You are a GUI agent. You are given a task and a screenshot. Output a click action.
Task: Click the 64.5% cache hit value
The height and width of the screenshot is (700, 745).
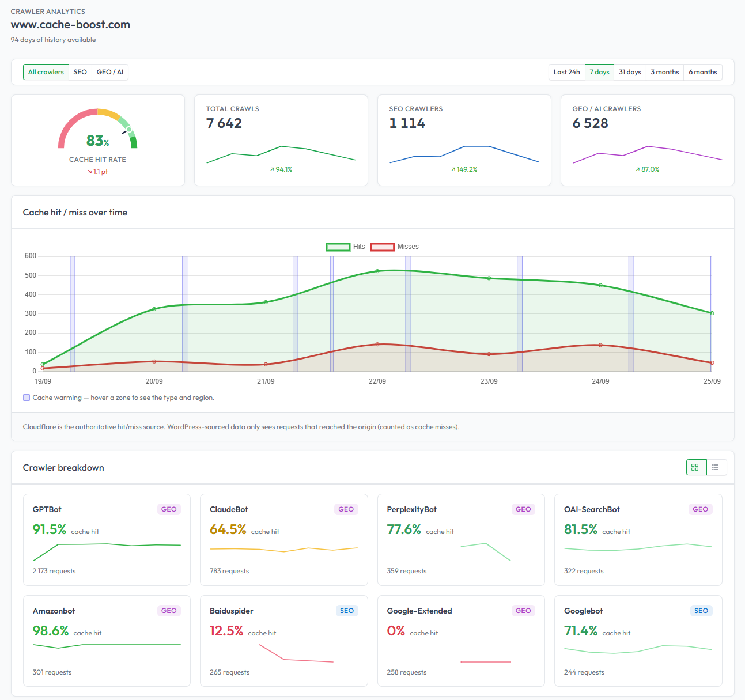click(x=228, y=529)
